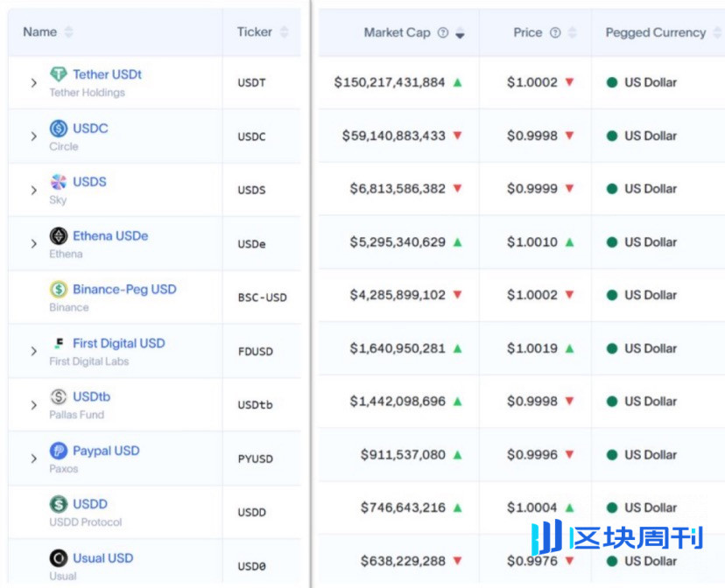Select market cap $6,813,586,382
This screenshot has height=588, width=725.
(398, 188)
